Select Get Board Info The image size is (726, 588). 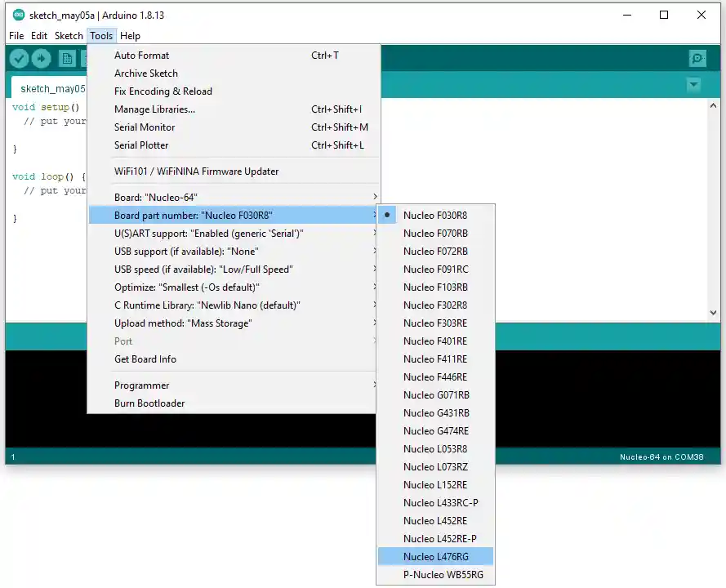click(145, 359)
